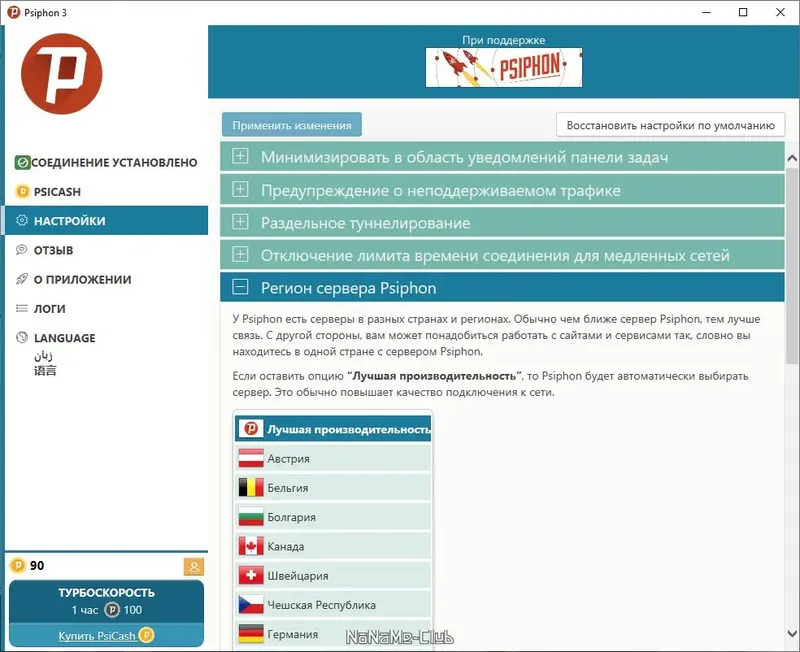Click the Austria flag icon
Image resolution: width=800 pixels, height=652 pixels.
click(251, 459)
